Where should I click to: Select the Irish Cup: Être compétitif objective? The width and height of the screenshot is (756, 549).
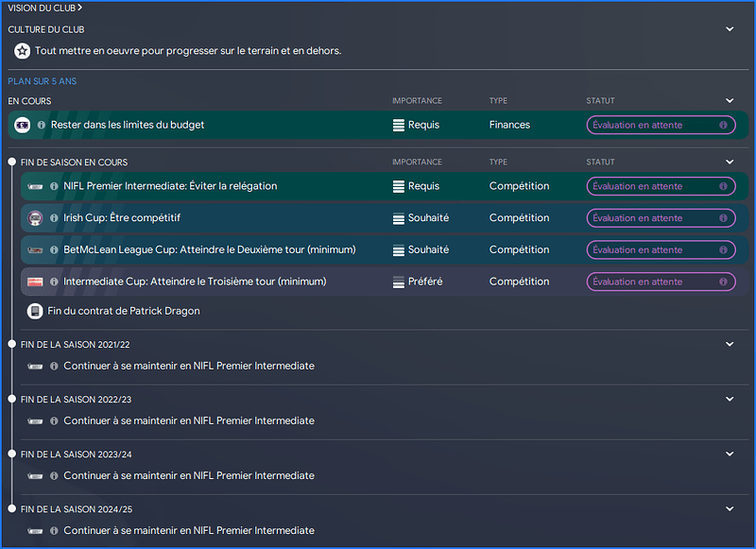coord(122,218)
